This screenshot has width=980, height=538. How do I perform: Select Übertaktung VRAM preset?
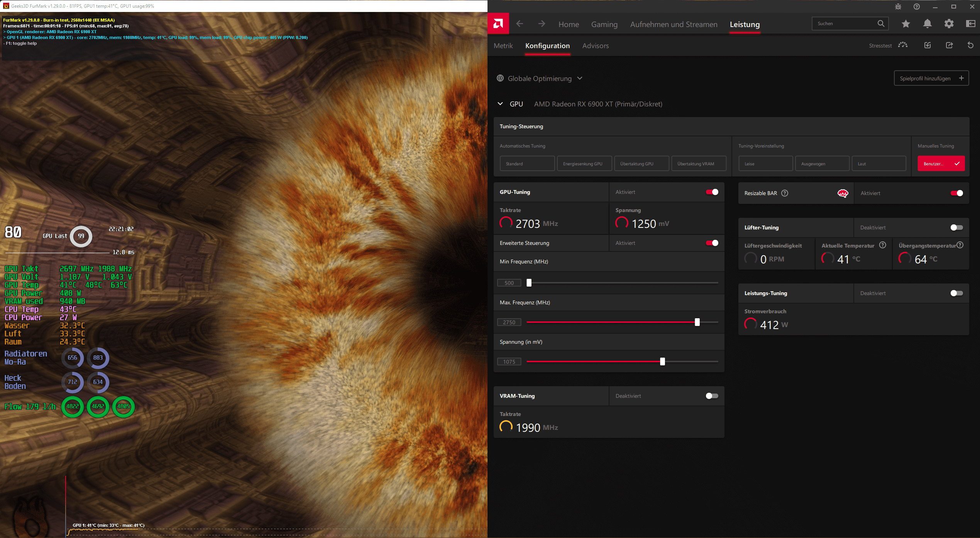(x=699, y=164)
